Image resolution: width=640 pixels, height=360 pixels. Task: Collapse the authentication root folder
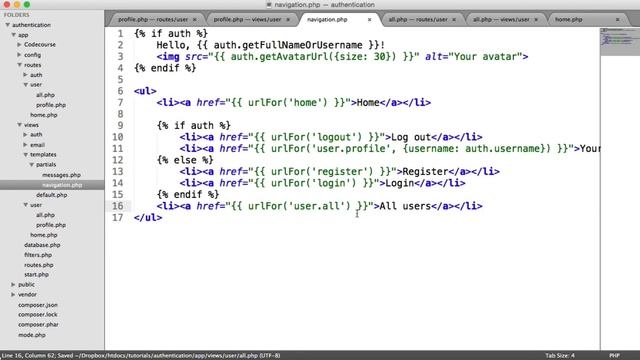tap(7, 25)
